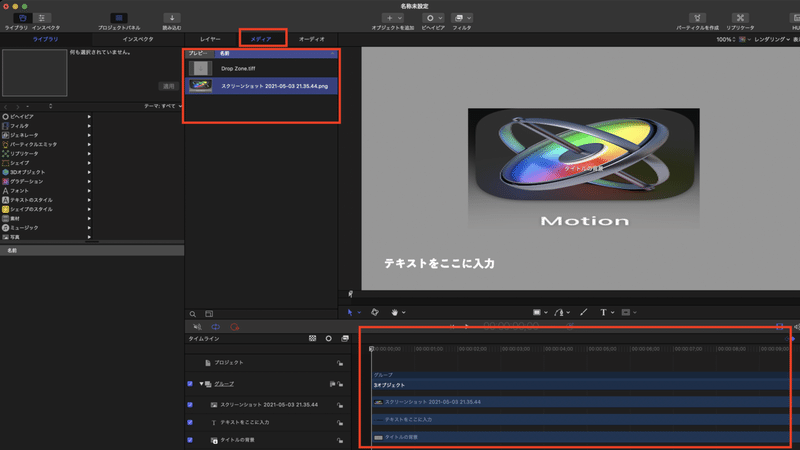This screenshot has width=800, height=450.
Task: Select the paint stroke tool
Action: click(x=584, y=312)
